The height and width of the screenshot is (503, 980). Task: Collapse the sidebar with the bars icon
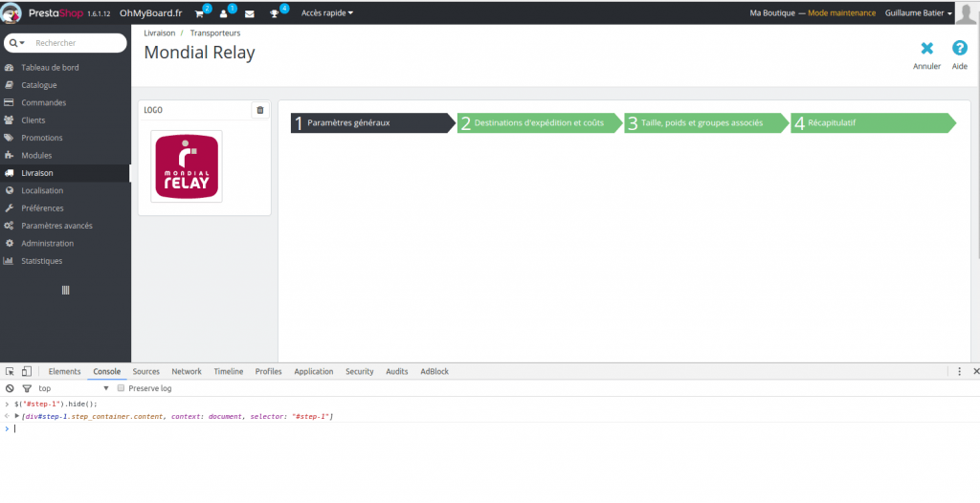tap(66, 290)
